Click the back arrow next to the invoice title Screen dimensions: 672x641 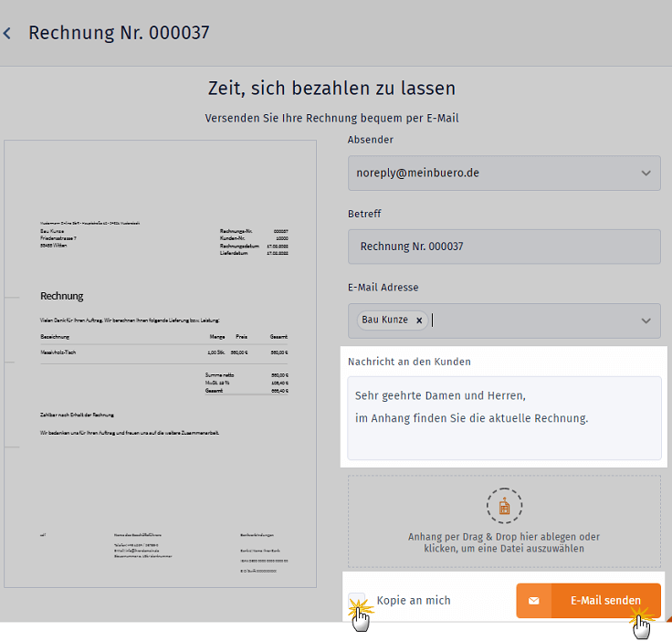point(7,34)
